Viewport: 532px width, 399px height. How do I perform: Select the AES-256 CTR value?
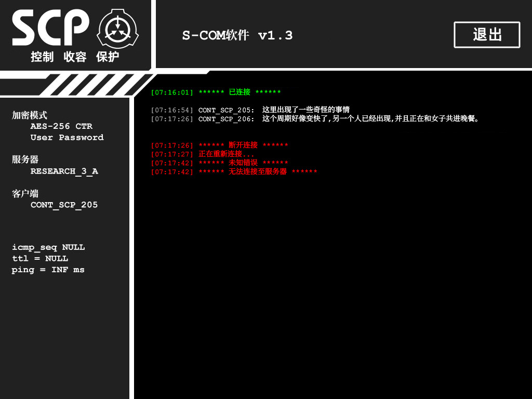(61, 126)
